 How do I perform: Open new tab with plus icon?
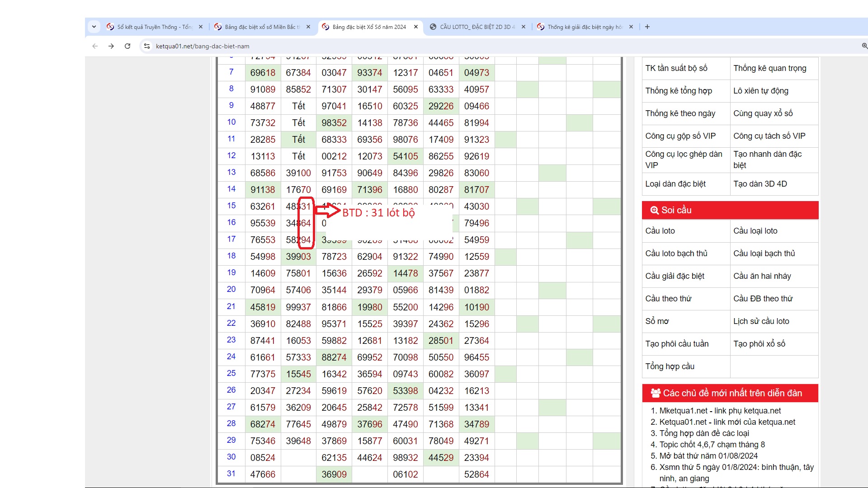click(647, 27)
